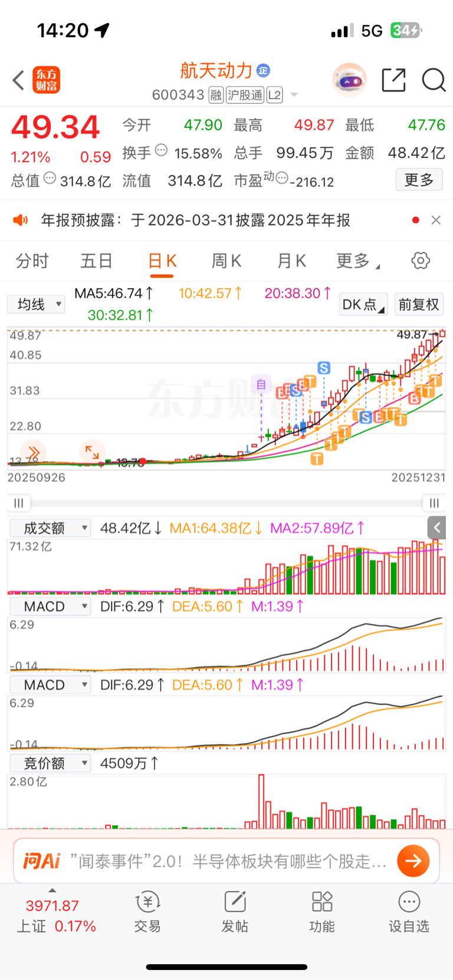Image resolution: width=453 pixels, height=980 pixels.
Task: Tap the 问AI logo
Action: pyautogui.click(x=42, y=861)
